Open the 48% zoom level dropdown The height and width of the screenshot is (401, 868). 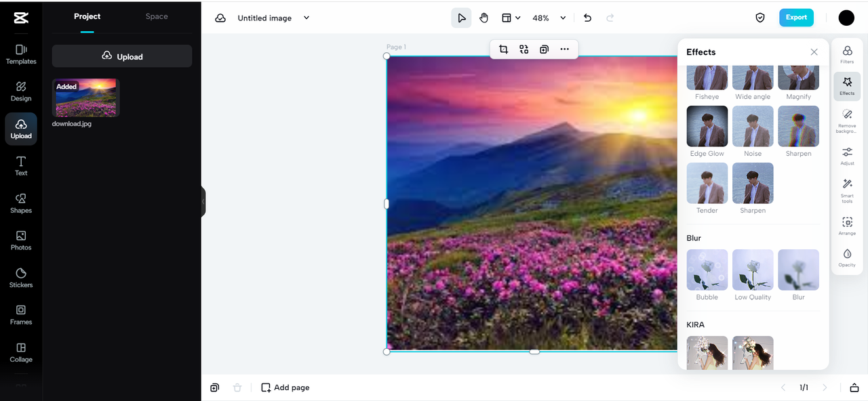coord(549,18)
